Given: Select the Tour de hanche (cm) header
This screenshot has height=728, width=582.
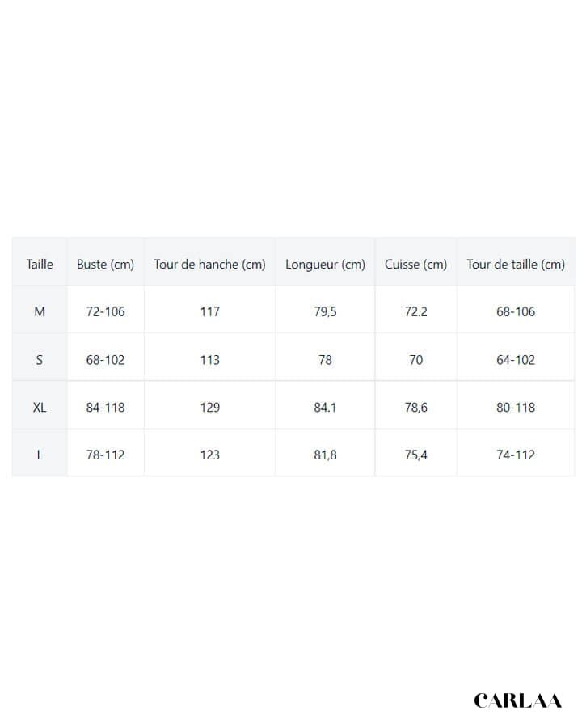Looking at the screenshot, I should (209, 264).
